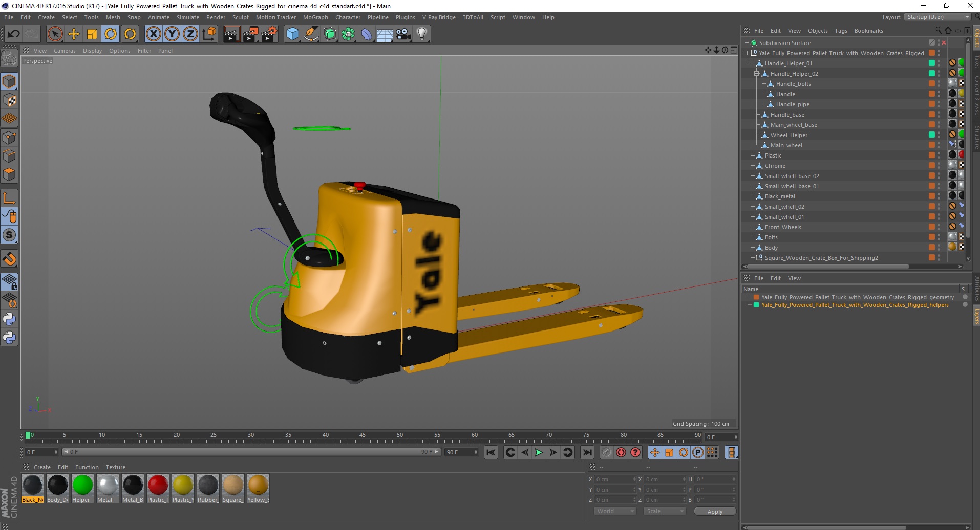Viewport: 980px width, 530px height.
Task: Collapse the Handle_Helper_02 tree node
Action: coord(757,74)
